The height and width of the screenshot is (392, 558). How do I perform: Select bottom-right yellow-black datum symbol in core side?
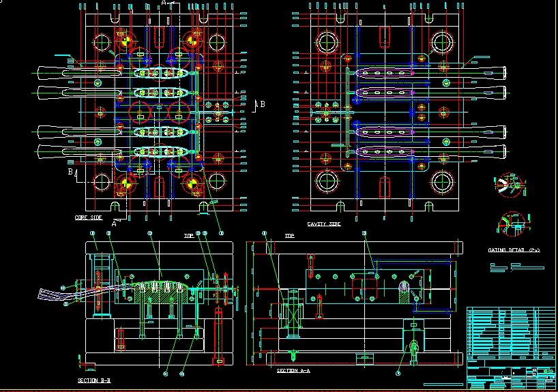(191, 183)
